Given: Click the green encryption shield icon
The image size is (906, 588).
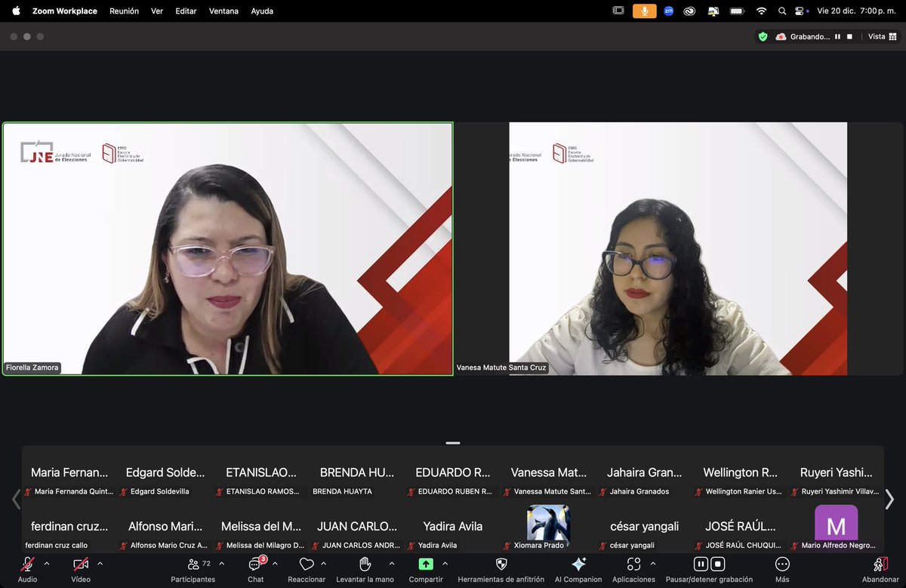Looking at the screenshot, I should coord(763,36).
